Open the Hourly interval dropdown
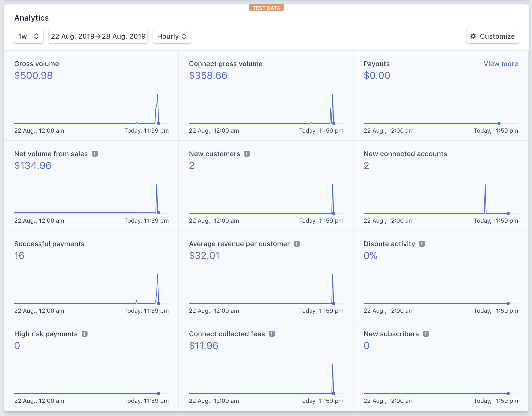 pyautogui.click(x=172, y=36)
